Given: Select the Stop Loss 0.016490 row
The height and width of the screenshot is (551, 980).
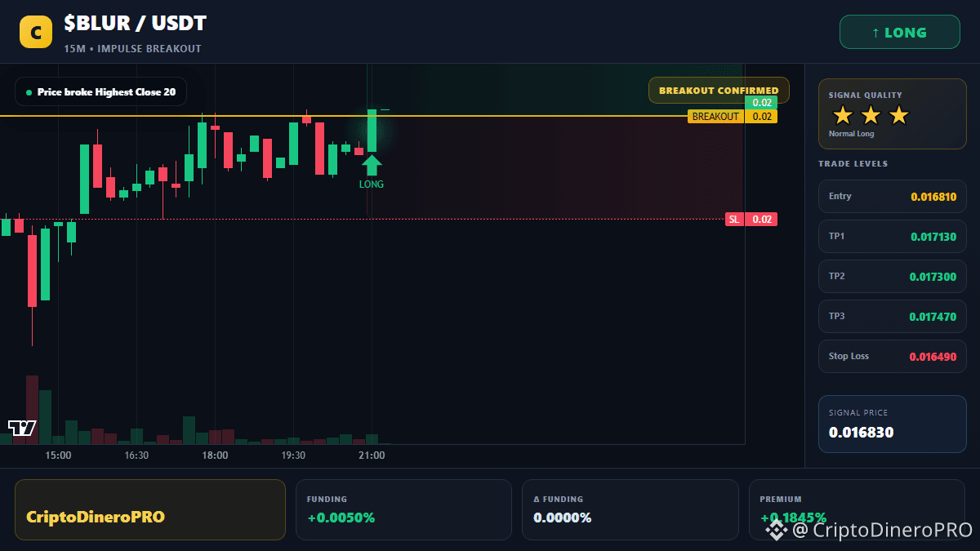Looking at the screenshot, I should coord(892,356).
